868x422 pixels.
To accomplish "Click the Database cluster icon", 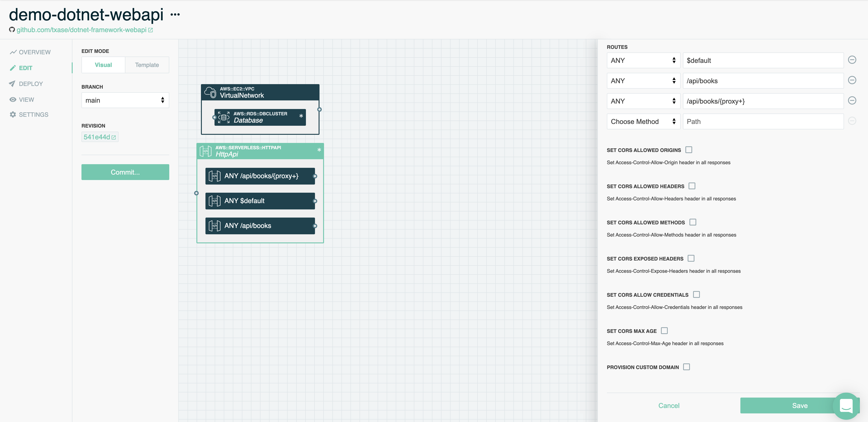I will [x=223, y=117].
